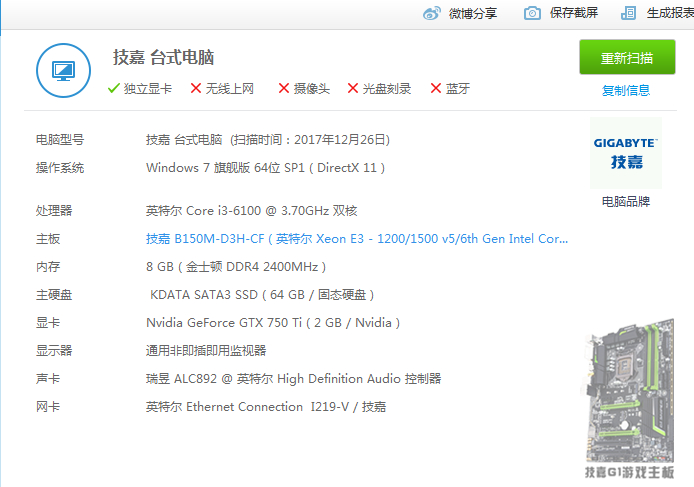Click the 光盘刻录 feature label
Image resolution: width=694 pixels, height=487 pixels.
pos(387,89)
